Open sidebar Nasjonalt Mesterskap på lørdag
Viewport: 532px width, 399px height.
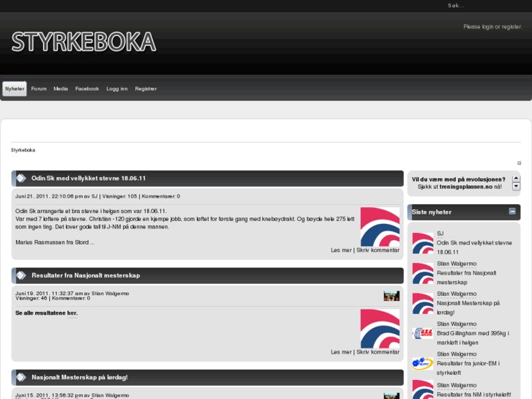pos(468,308)
